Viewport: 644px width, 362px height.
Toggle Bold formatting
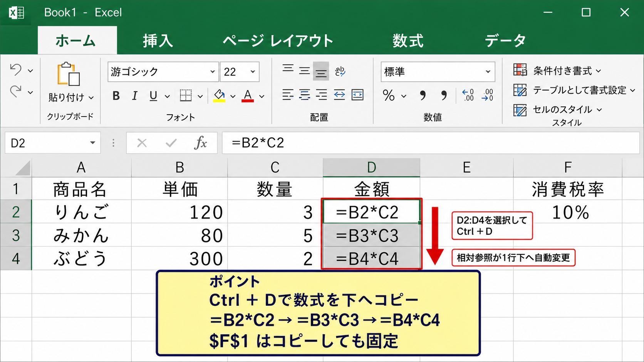[116, 96]
